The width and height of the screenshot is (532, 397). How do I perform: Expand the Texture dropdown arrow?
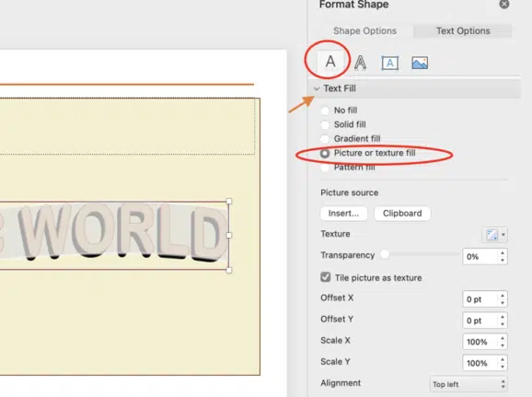pos(503,235)
